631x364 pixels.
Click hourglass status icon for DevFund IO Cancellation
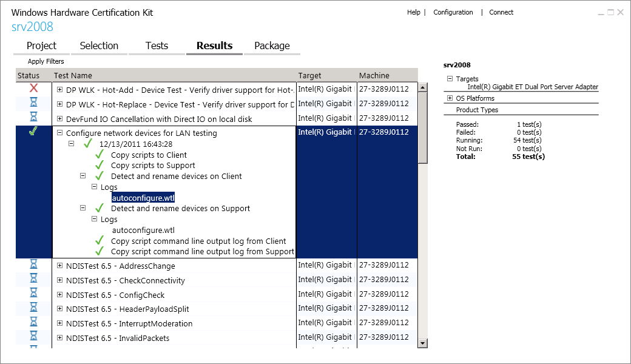33,117
